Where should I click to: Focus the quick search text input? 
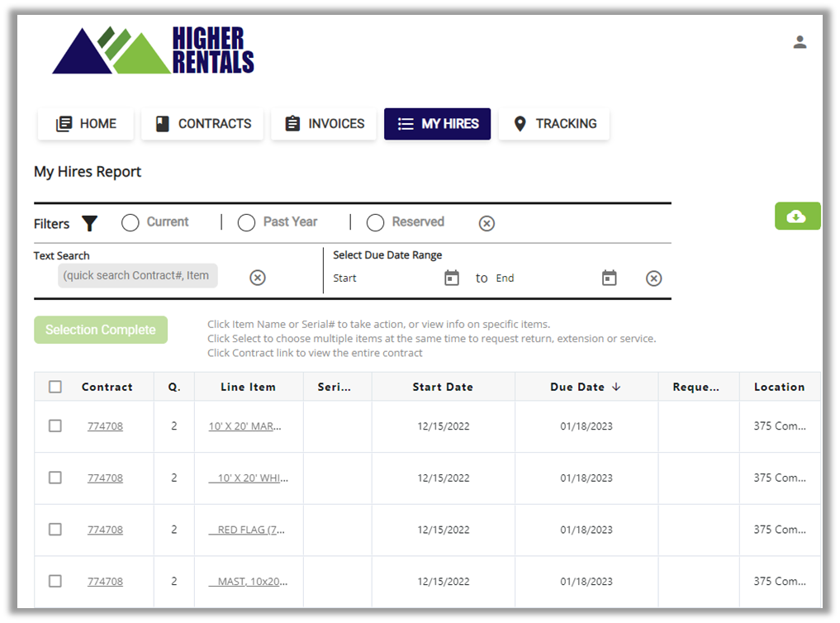click(137, 276)
